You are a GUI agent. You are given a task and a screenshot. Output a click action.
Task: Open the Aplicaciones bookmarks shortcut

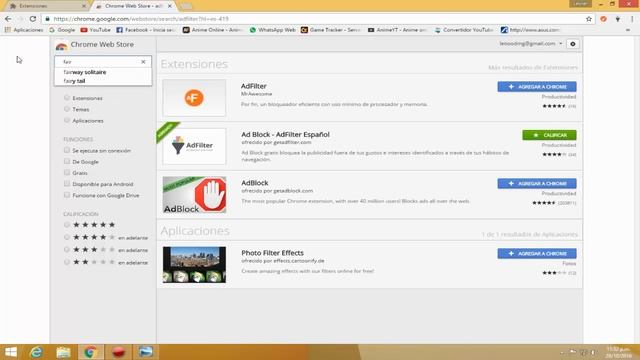pos(24,30)
